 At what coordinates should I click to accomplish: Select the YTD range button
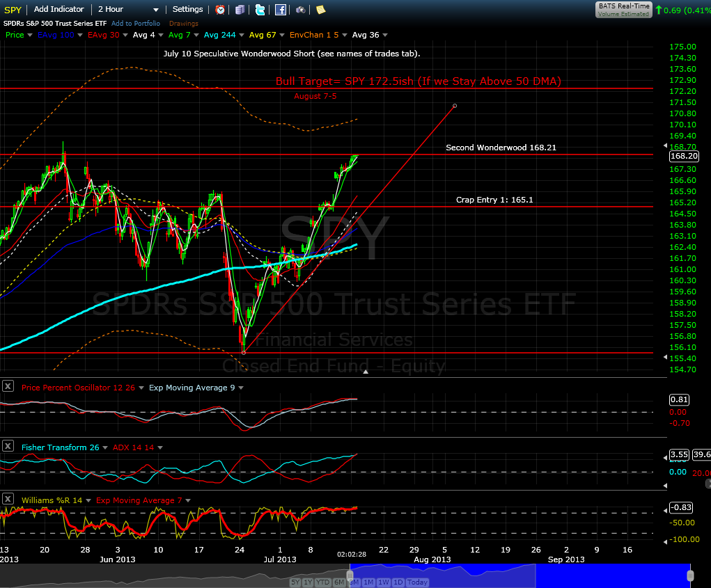(322, 582)
